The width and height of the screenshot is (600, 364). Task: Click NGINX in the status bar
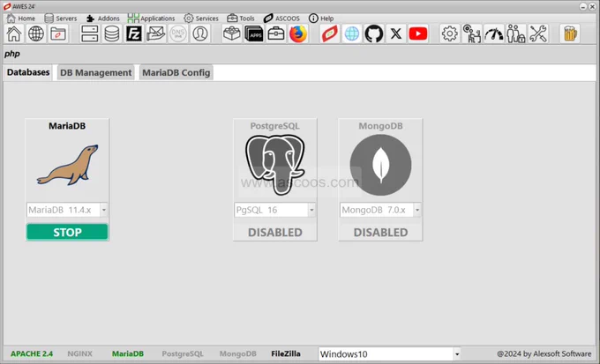click(x=80, y=353)
